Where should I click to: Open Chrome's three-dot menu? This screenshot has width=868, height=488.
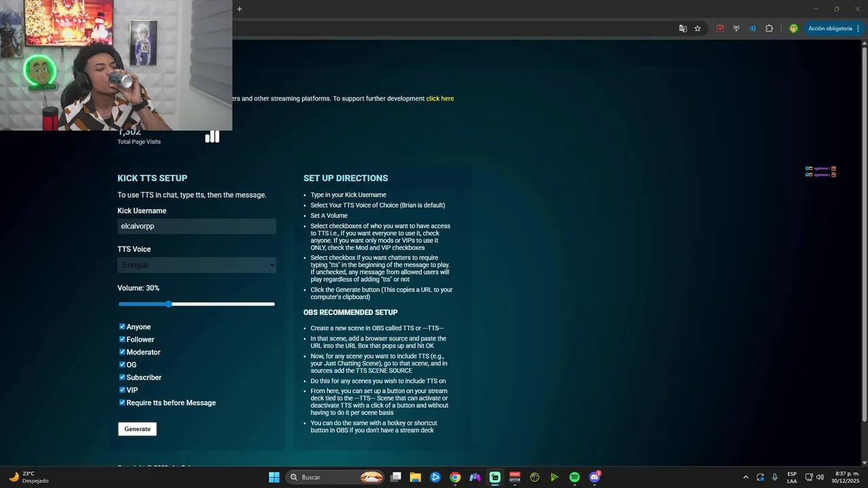(x=858, y=28)
